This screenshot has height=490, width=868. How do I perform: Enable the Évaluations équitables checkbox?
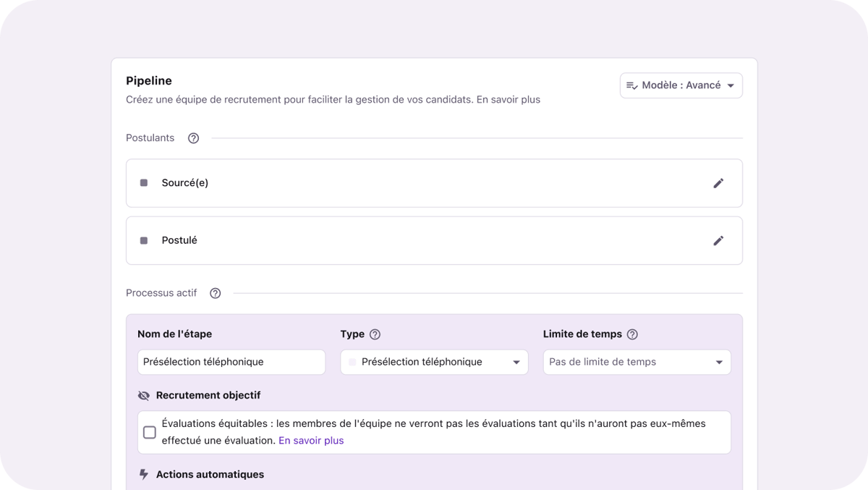point(150,433)
